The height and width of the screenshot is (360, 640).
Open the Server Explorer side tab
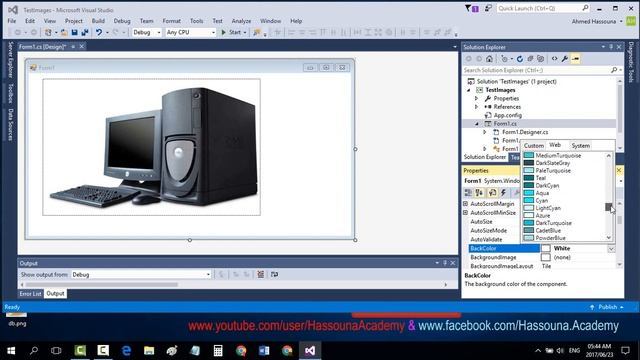pos(11,60)
